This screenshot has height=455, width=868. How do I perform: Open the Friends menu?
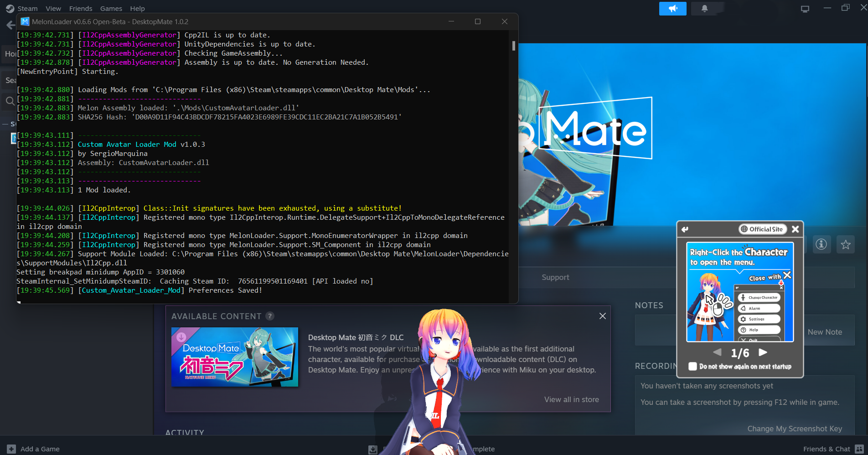click(x=80, y=8)
